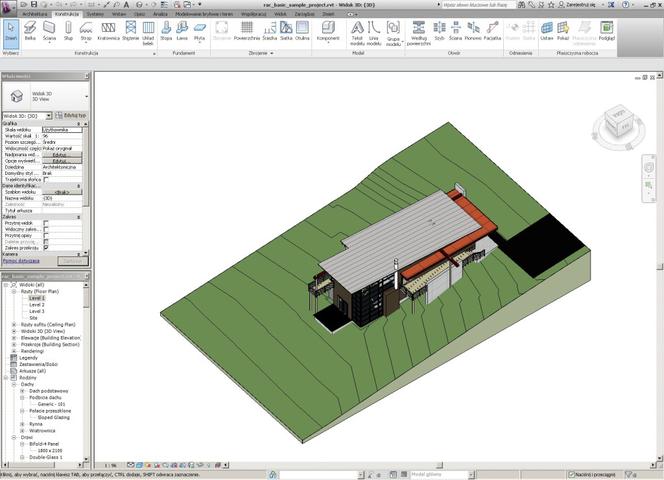Select the Belka (beam) tool
The image size is (664, 480).
click(30, 31)
